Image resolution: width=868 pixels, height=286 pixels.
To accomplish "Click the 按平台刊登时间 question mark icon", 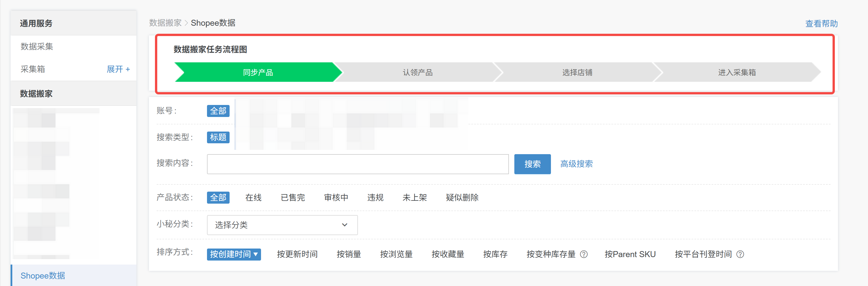I will tap(740, 254).
